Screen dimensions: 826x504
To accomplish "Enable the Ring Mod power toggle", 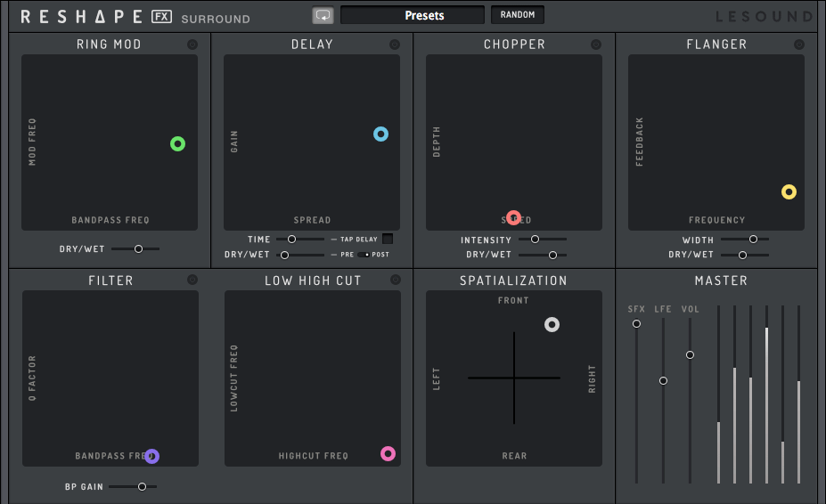I will (x=192, y=45).
